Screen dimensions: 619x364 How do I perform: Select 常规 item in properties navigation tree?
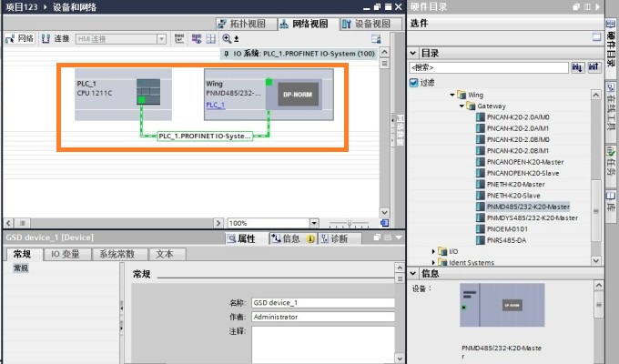[21, 268]
